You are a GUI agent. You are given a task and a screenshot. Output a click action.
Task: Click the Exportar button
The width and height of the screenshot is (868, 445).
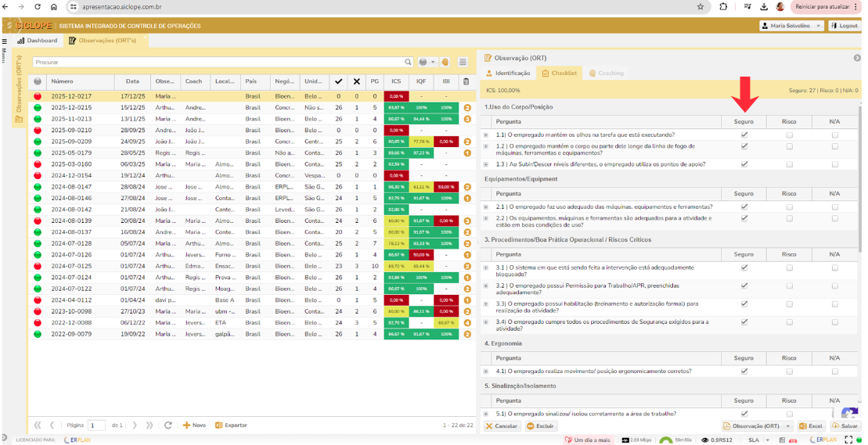click(x=231, y=425)
